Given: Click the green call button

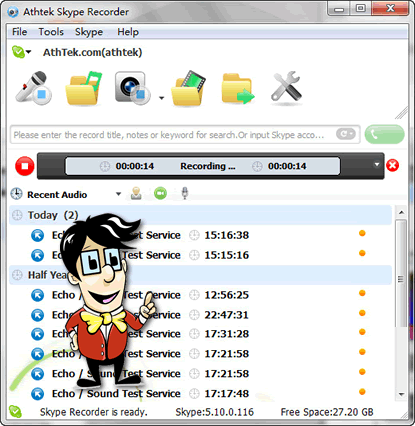Looking at the screenshot, I should point(384,134).
